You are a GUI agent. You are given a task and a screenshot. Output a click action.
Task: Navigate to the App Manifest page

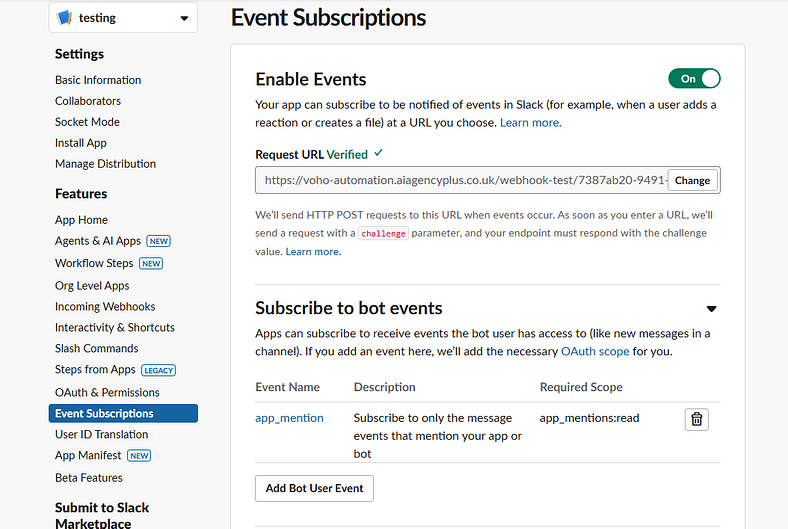(90, 455)
